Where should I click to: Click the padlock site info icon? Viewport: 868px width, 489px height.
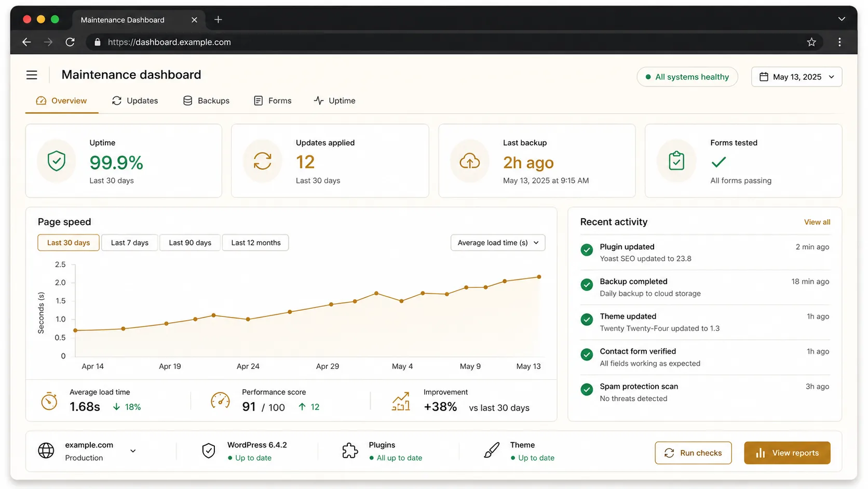point(97,42)
